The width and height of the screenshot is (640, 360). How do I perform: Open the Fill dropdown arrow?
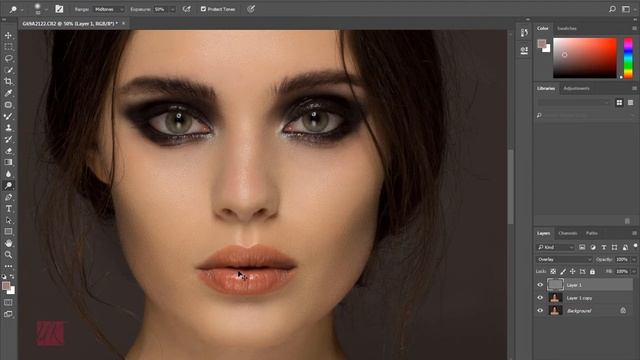(x=634, y=271)
